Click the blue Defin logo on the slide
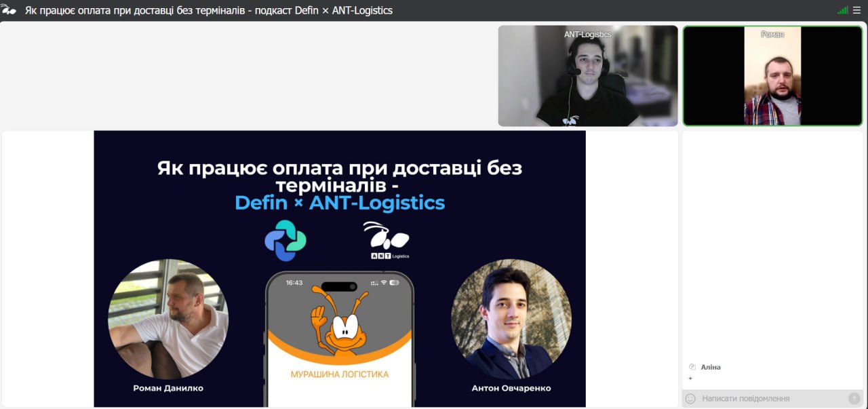The image size is (868, 409). tap(285, 241)
